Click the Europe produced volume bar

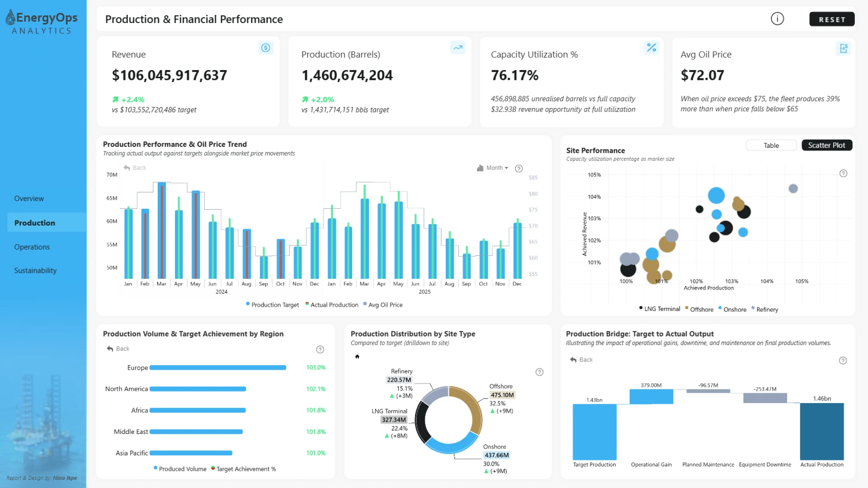(218, 368)
